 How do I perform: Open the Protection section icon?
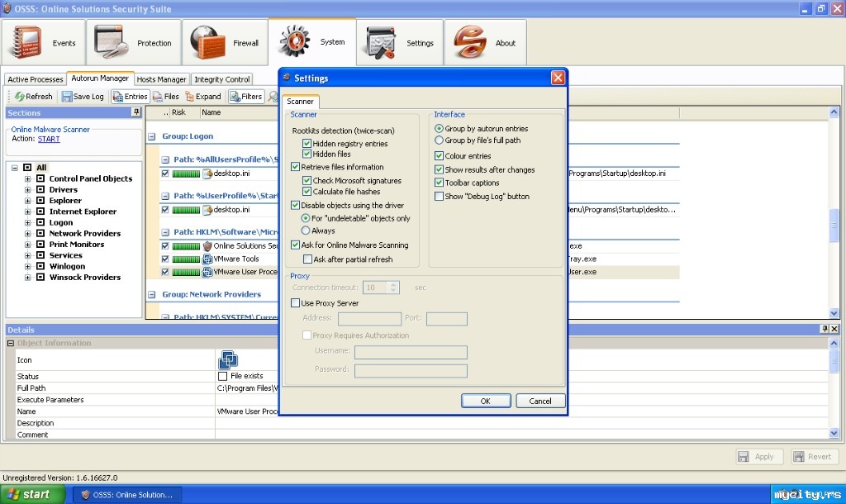point(112,42)
